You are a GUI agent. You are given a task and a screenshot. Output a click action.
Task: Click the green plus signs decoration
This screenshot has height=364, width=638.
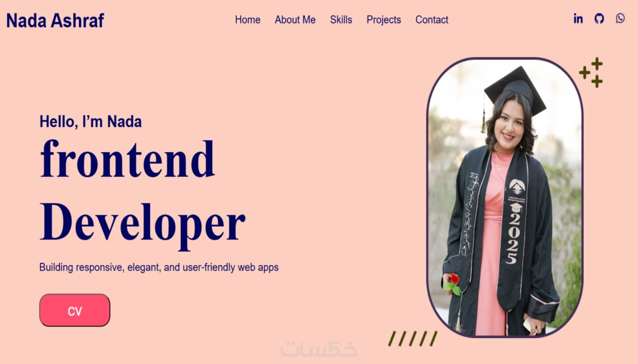[591, 72]
